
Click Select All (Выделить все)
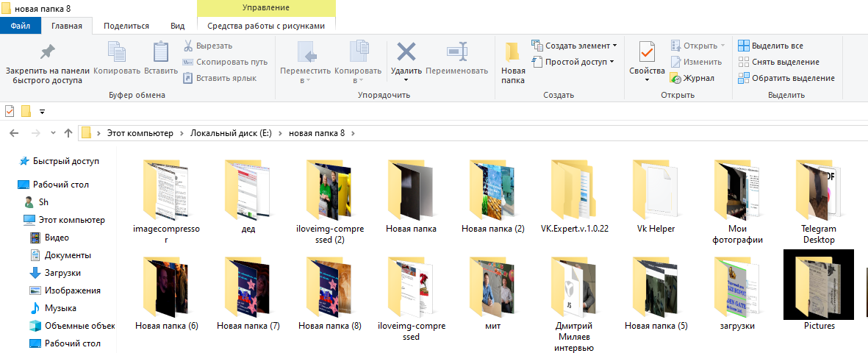coord(770,46)
